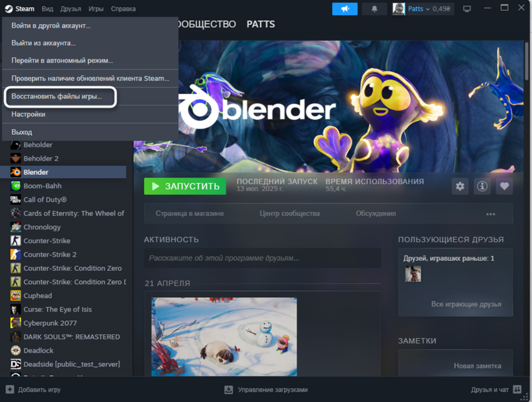Click the Blender game icon in the list
This screenshot has height=402, width=532.
click(15, 173)
